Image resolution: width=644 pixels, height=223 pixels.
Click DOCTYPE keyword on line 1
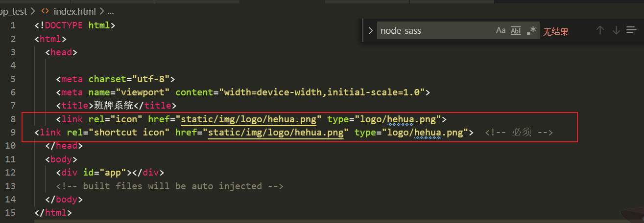[x=64, y=25]
